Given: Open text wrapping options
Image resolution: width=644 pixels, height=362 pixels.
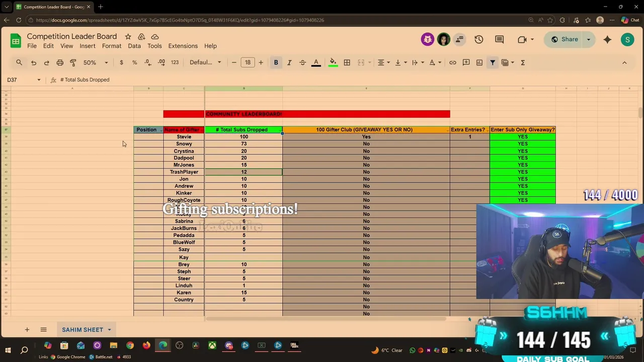Looking at the screenshot, I should pos(418,62).
